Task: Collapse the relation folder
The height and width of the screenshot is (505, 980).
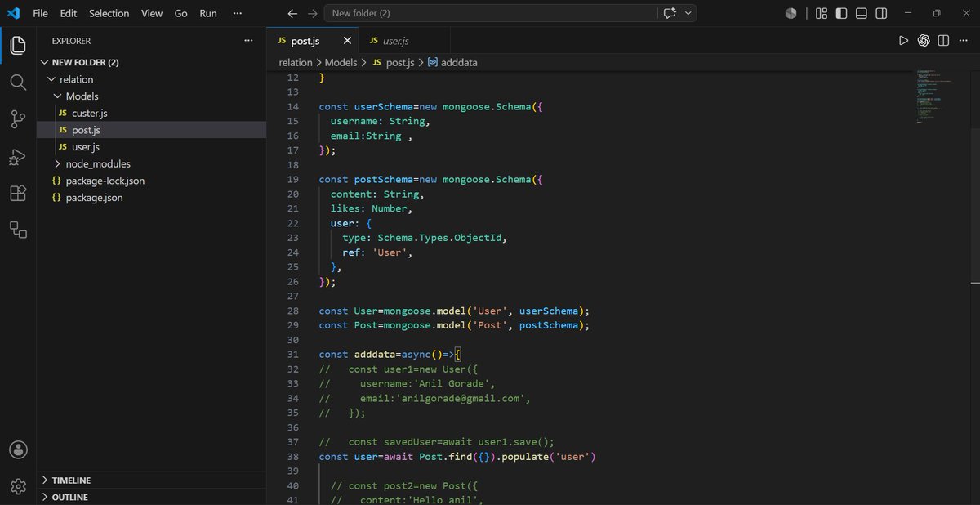Action: [52, 79]
